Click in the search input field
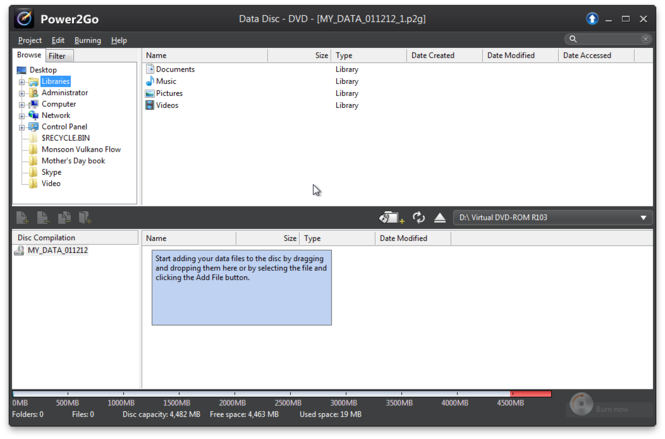 click(x=608, y=39)
